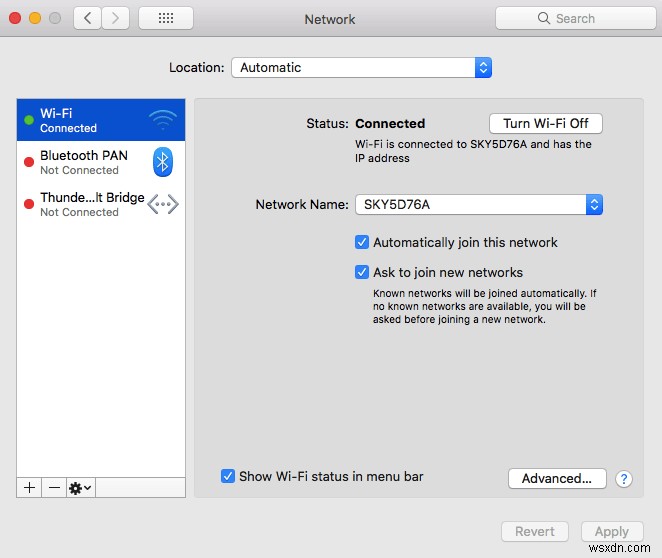Image resolution: width=662 pixels, height=558 pixels.
Task: Minimize window with the yellow button
Action: coord(35,18)
